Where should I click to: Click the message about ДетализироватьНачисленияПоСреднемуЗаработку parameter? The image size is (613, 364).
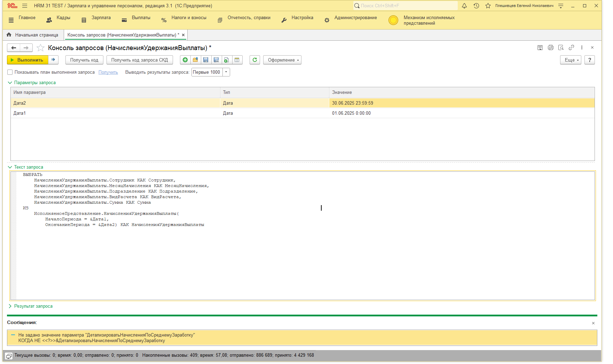tap(302, 338)
